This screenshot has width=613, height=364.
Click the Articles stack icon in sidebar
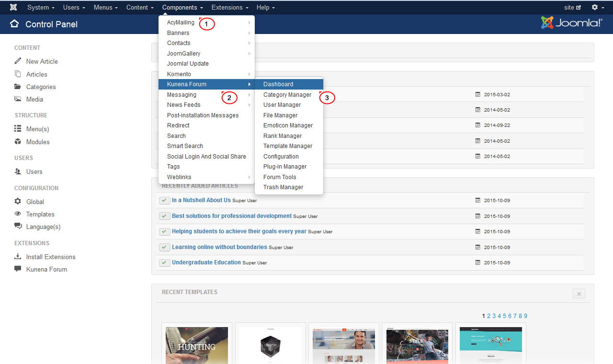[x=18, y=74]
